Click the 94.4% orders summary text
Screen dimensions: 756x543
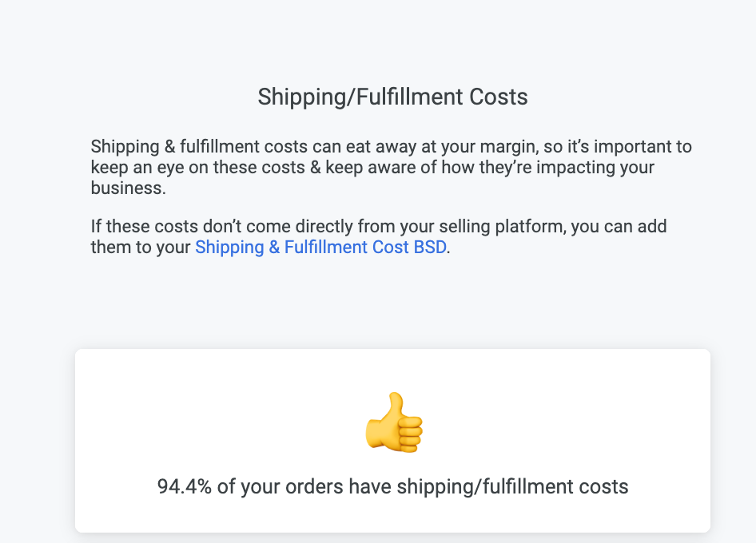click(x=392, y=486)
